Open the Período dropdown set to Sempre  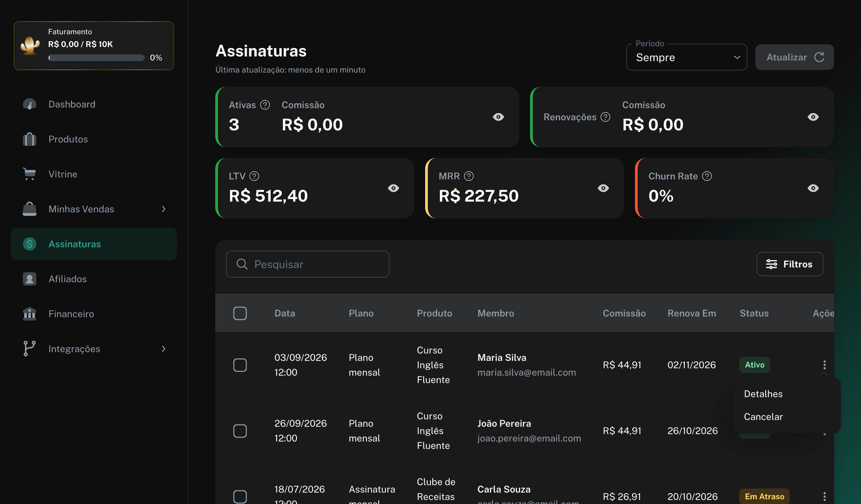click(686, 57)
